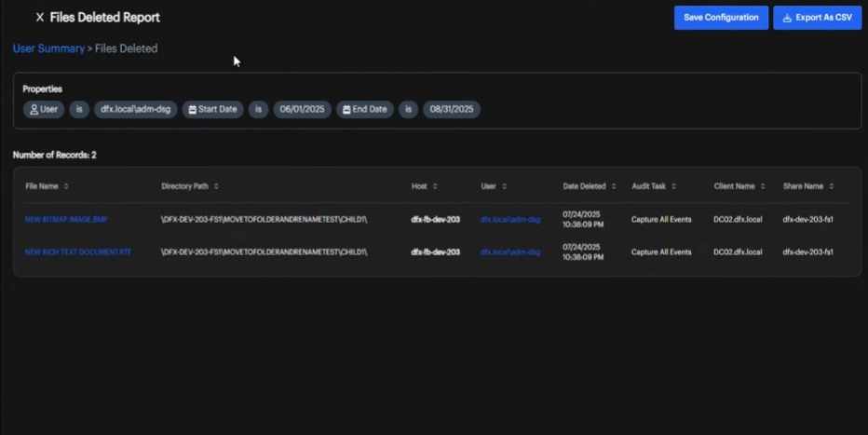Change the 08/31/2025 end date value
This screenshot has height=435, width=868.
coord(452,110)
